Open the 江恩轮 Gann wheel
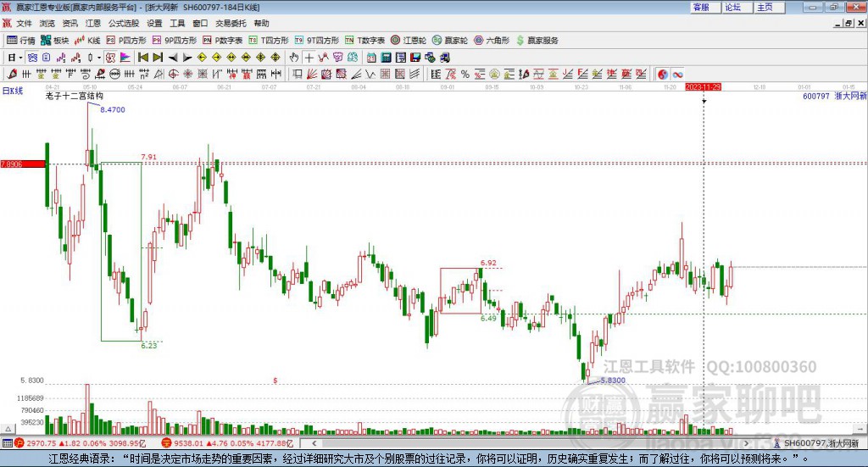Image resolution: width=868 pixels, height=467 pixels. pyautogui.click(x=408, y=41)
